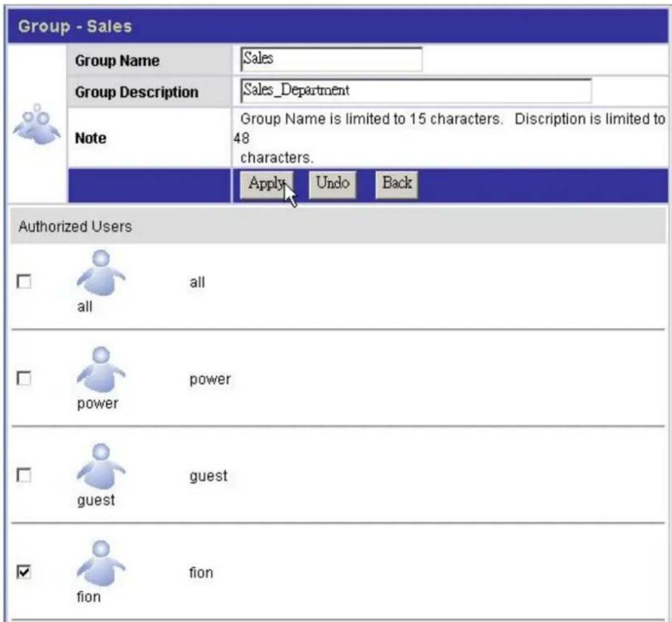The height and width of the screenshot is (622, 672).
Task: Enable the checkbox for user all
Action: pyautogui.click(x=23, y=282)
